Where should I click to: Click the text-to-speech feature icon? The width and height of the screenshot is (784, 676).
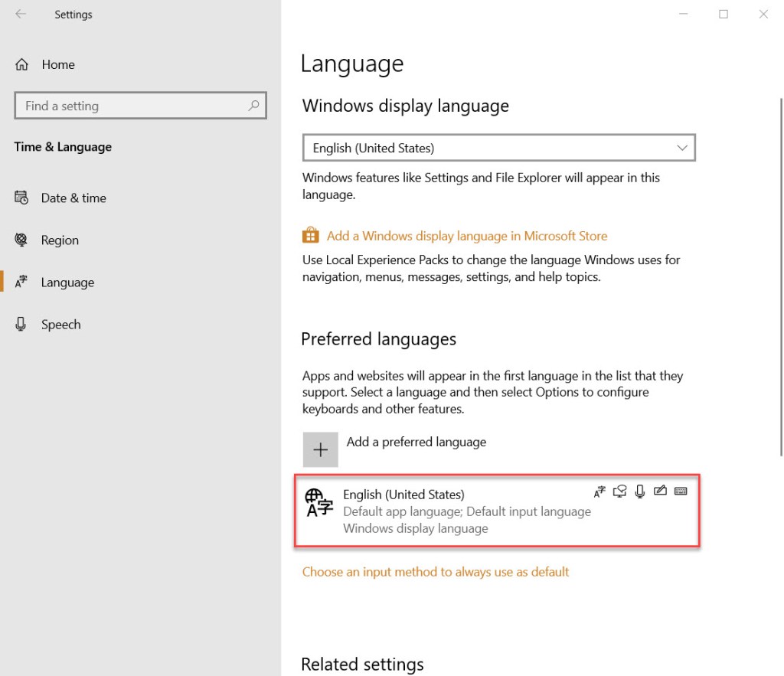(x=620, y=491)
